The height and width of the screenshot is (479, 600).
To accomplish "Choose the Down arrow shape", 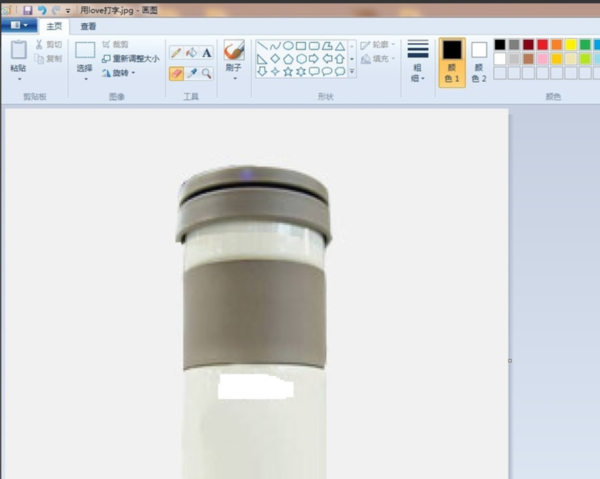I will 262,72.
